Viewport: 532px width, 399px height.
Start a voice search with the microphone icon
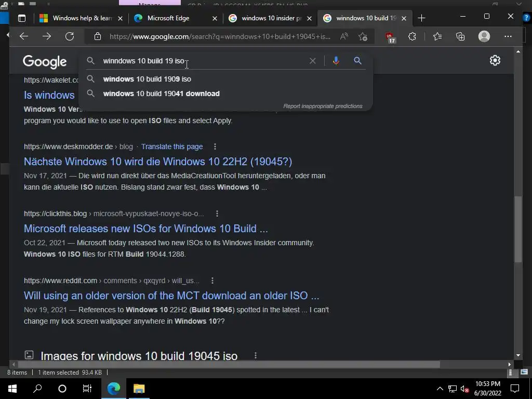coord(336,61)
